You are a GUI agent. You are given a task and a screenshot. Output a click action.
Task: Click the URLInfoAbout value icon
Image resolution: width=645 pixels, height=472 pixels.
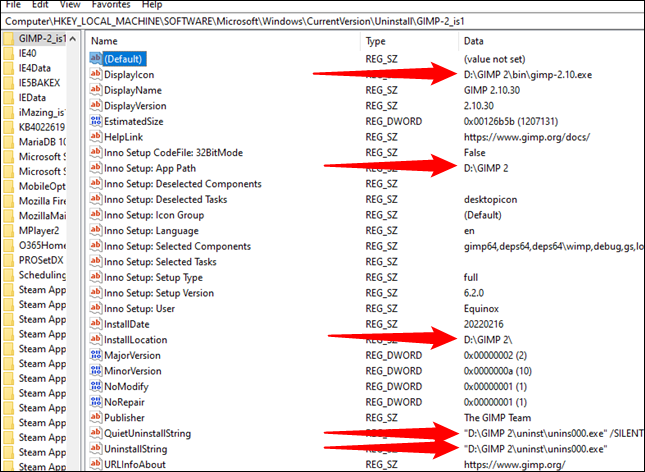[95, 464]
